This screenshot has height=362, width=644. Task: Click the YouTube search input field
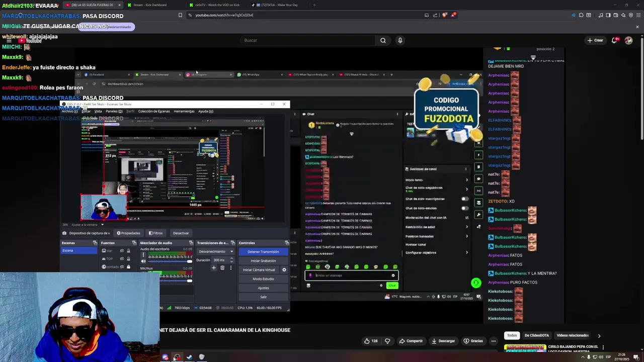308,40
